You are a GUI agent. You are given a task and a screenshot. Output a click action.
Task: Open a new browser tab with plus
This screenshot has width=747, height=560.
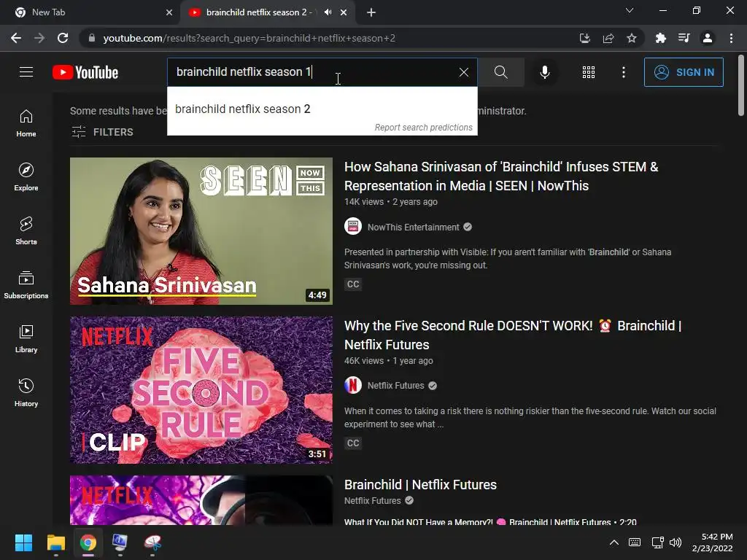tap(371, 12)
